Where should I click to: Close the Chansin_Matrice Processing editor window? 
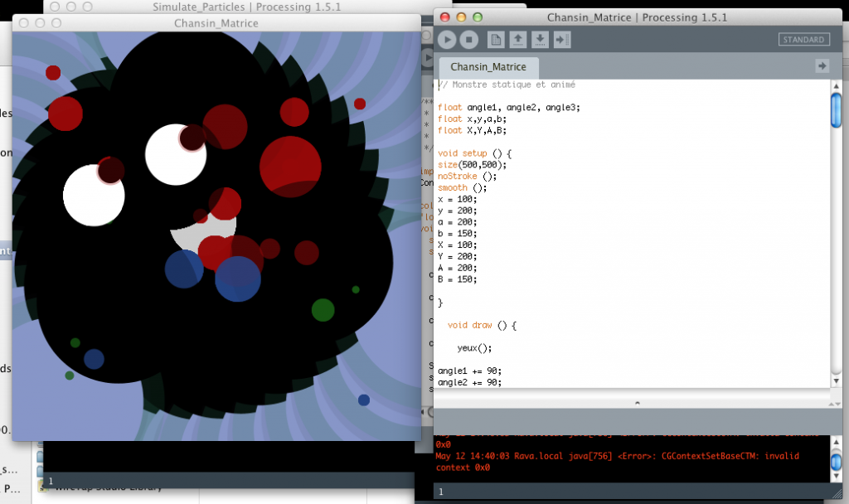tap(445, 17)
